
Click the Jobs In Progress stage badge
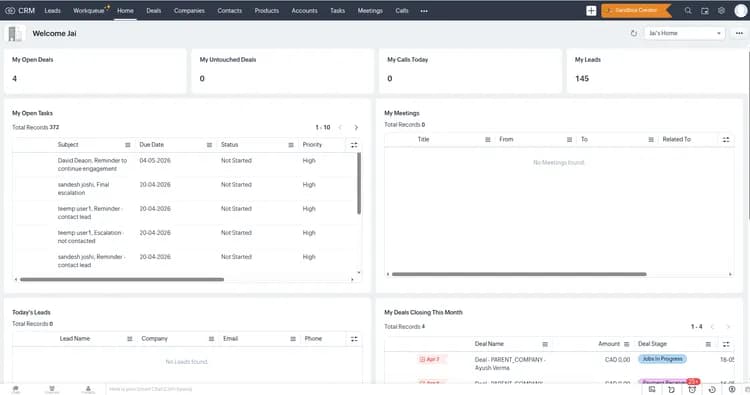coord(662,359)
